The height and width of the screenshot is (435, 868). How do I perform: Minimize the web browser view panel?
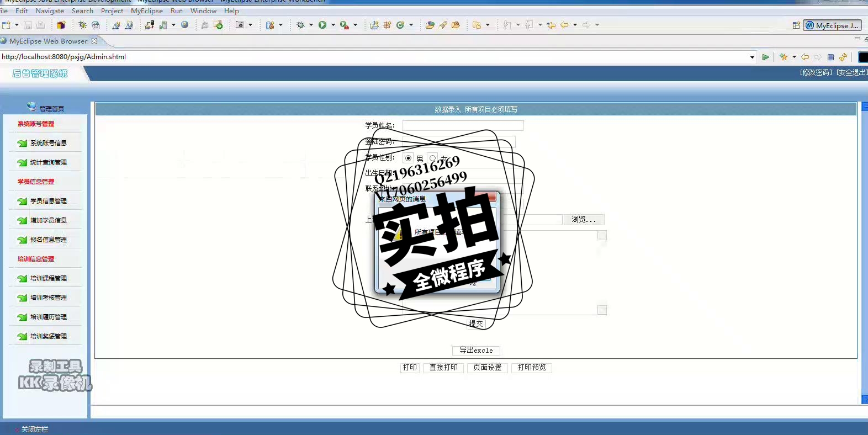[x=857, y=39]
